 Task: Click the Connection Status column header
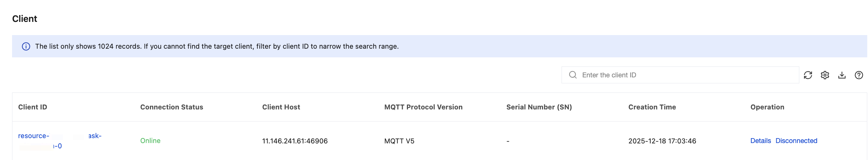coord(172,107)
